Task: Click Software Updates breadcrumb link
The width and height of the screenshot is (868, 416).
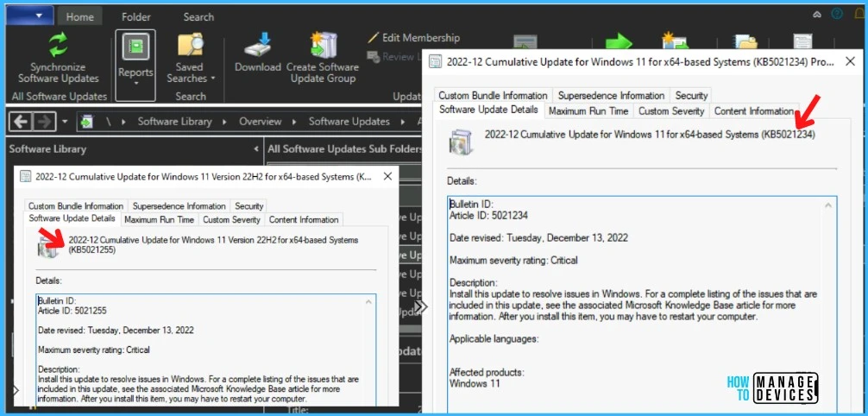Action: tap(349, 122)
